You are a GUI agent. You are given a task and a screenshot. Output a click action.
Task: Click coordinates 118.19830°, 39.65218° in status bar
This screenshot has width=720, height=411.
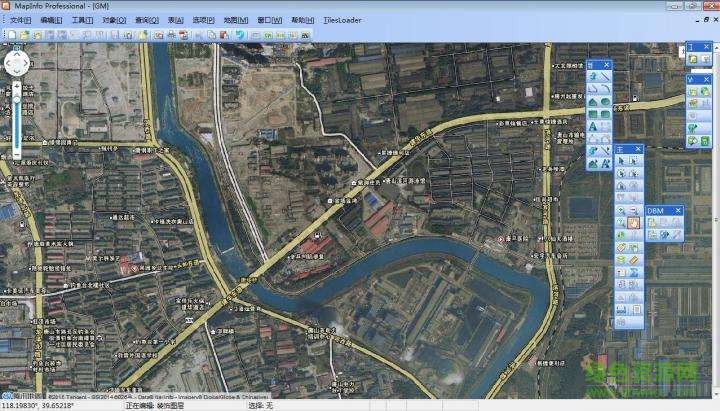coord(38,405)
